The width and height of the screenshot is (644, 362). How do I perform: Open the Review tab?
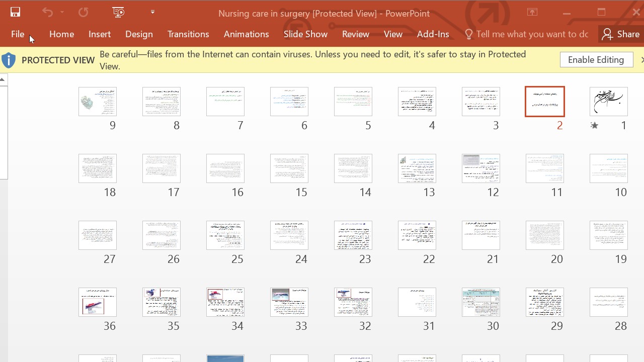tap(356, 34)
